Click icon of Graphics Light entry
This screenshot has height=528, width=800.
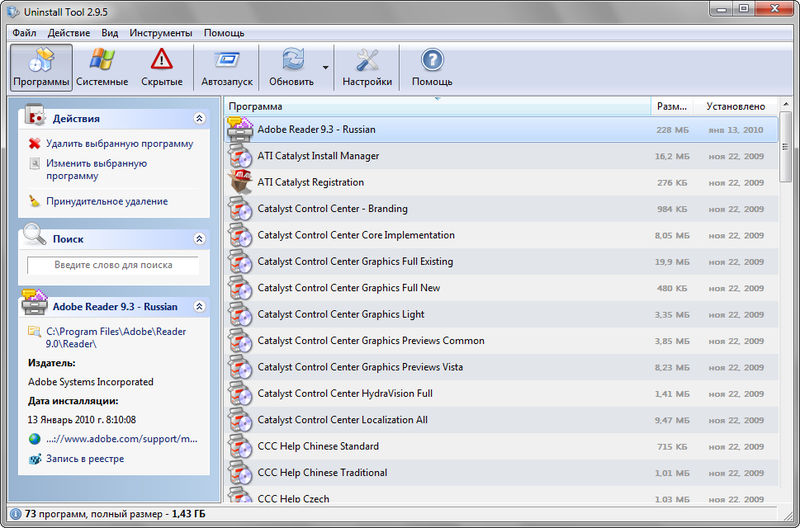coord(240,314)
